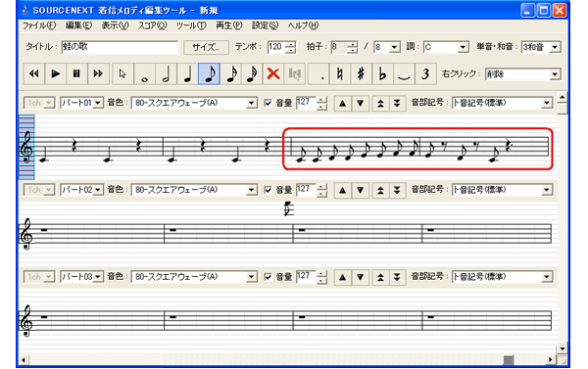Select the sharp accidental tool

click(361, 73)
